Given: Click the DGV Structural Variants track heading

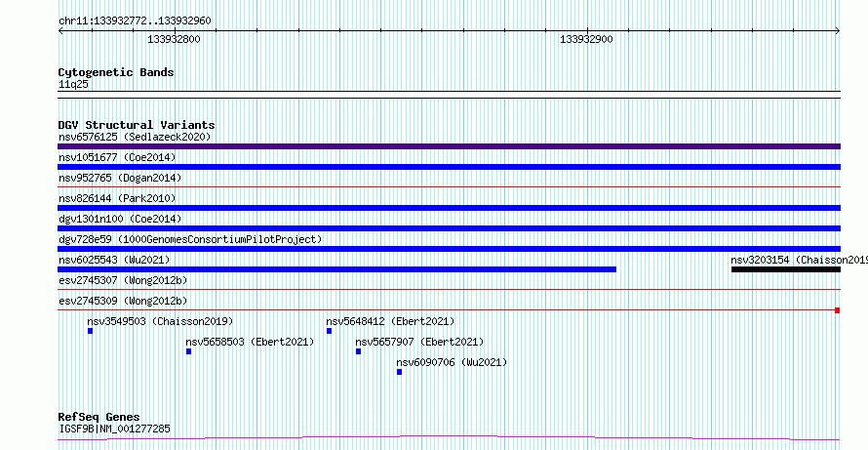Looking at the screenshot, I should tap(137, 125).
